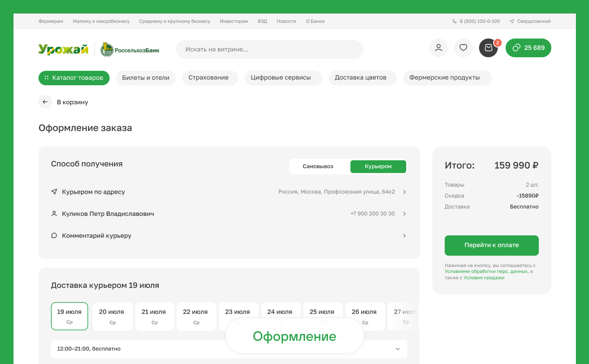
Task: Click the Искать на витрине search field
Action: point(269,49)
